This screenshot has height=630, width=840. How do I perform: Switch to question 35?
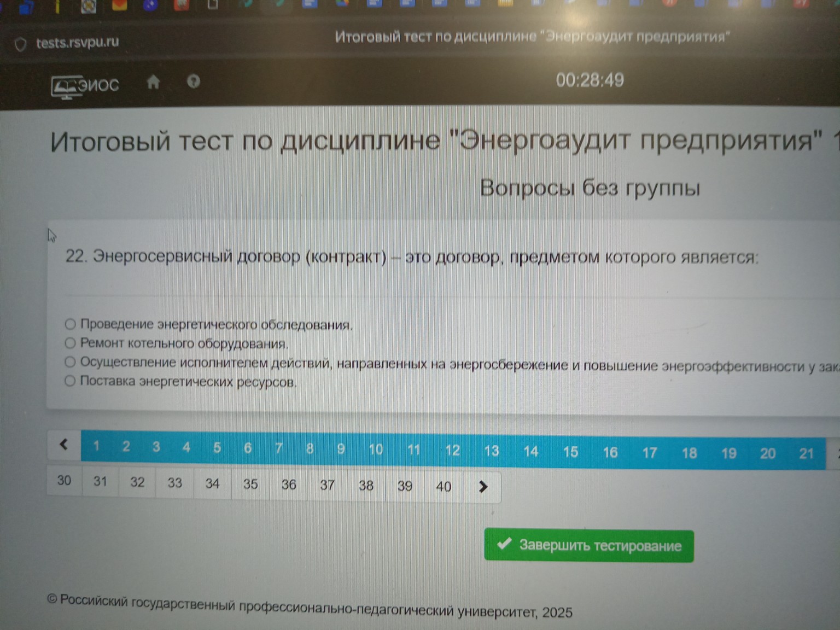point(250,484)
